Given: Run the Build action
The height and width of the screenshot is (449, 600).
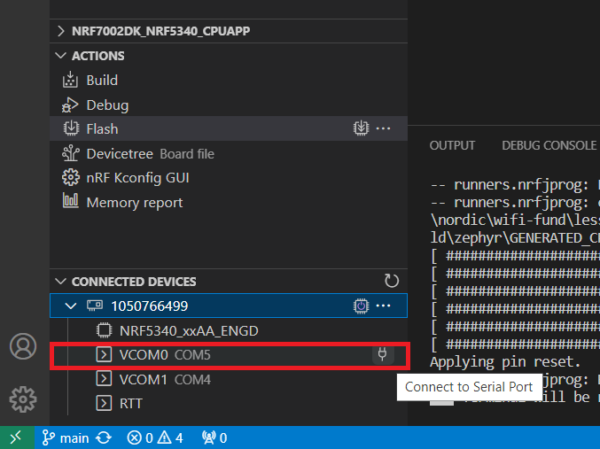Looking at the screenshot, I should coord(101,80).
